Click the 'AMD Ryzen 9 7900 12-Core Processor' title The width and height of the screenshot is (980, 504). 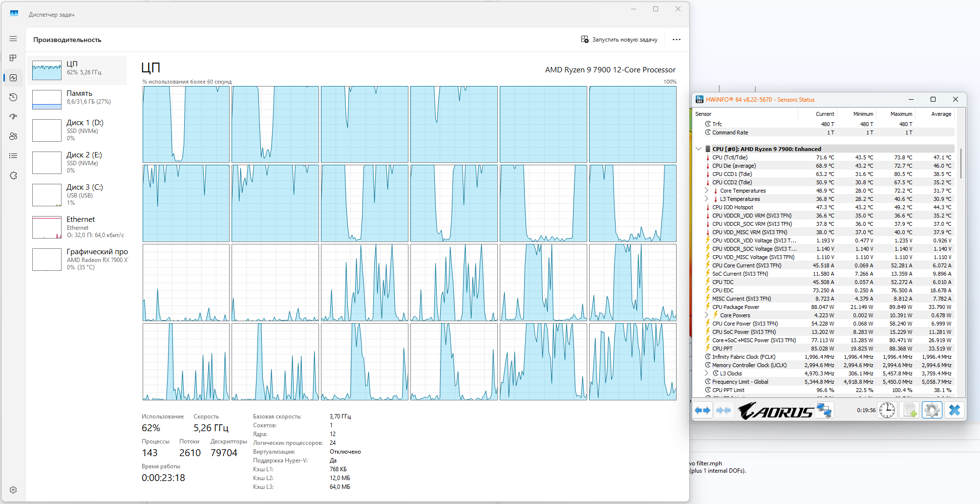pyautogui.click(x=610, y=70)
